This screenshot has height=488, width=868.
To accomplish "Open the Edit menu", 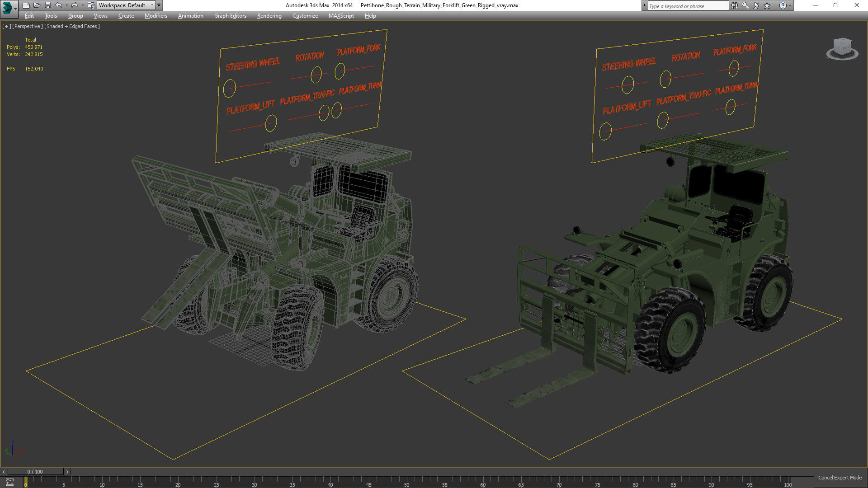I will click(29, 16).
